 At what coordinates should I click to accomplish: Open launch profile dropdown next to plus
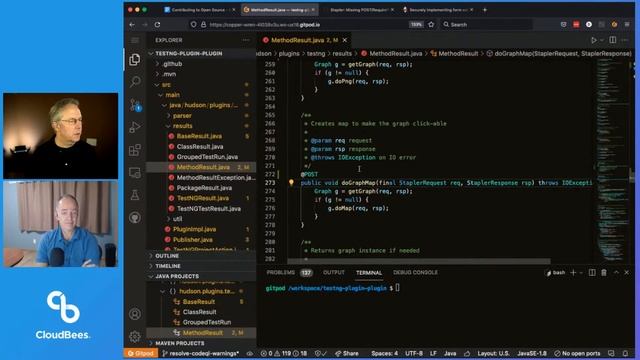pos(581,273)
